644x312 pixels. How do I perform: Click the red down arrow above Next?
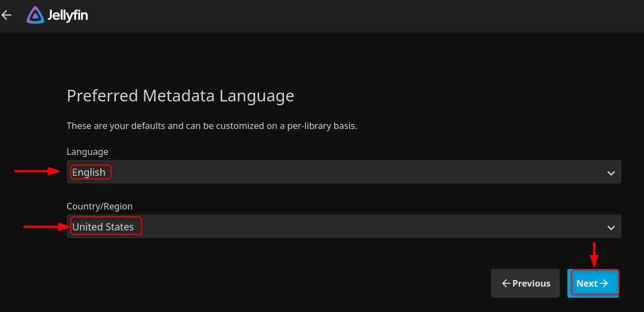pos(594,255)
